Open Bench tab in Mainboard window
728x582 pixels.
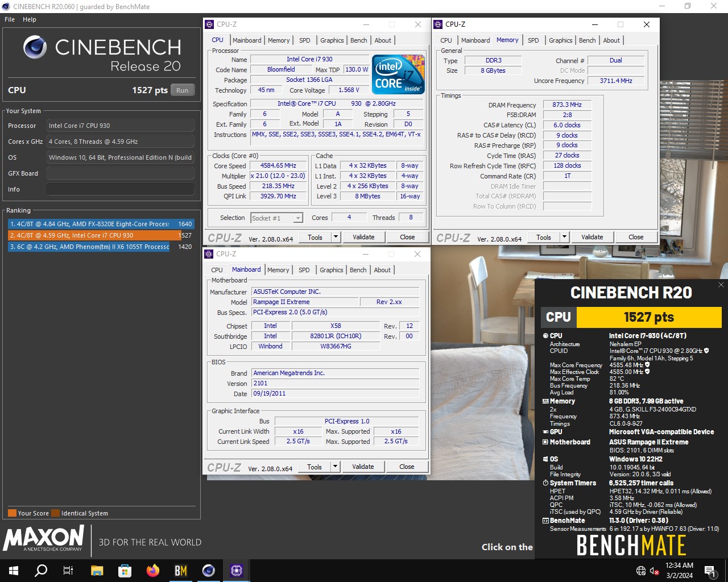click(x=358, y=270)
